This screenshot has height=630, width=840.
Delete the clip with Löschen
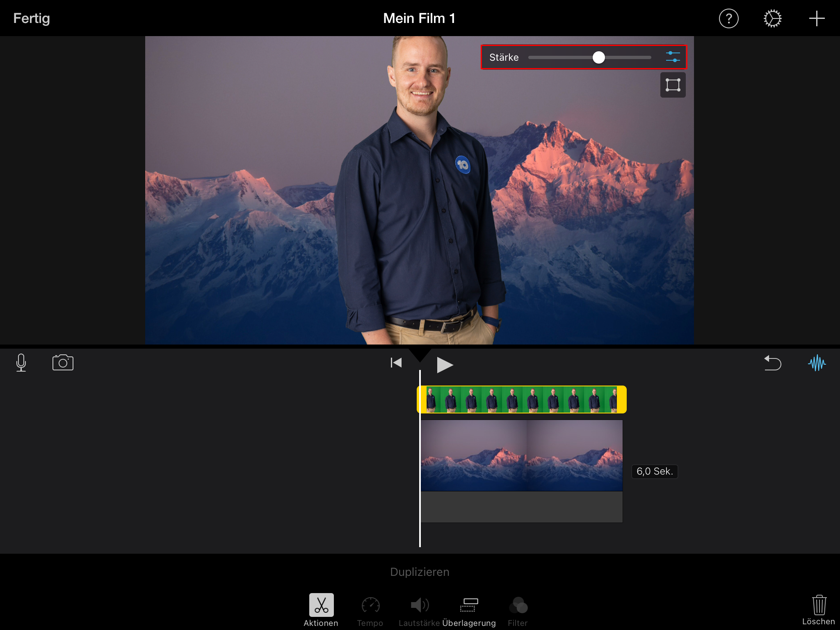point(819,607)
